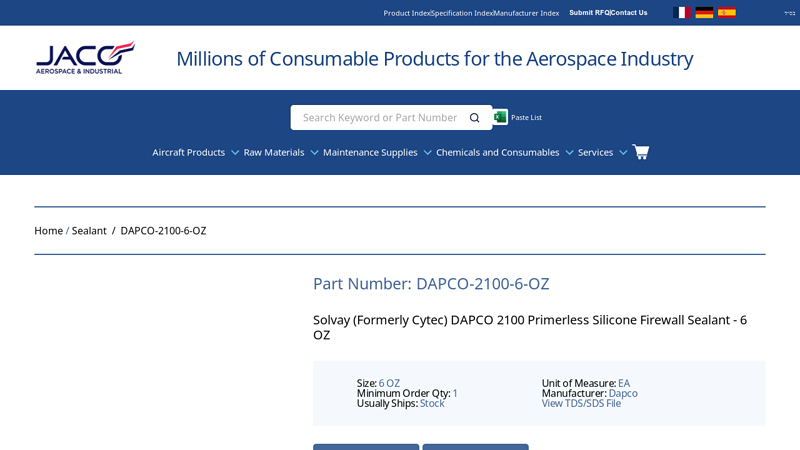
Task: Click the Paste List link text
Action: click(x=527, y=117)
